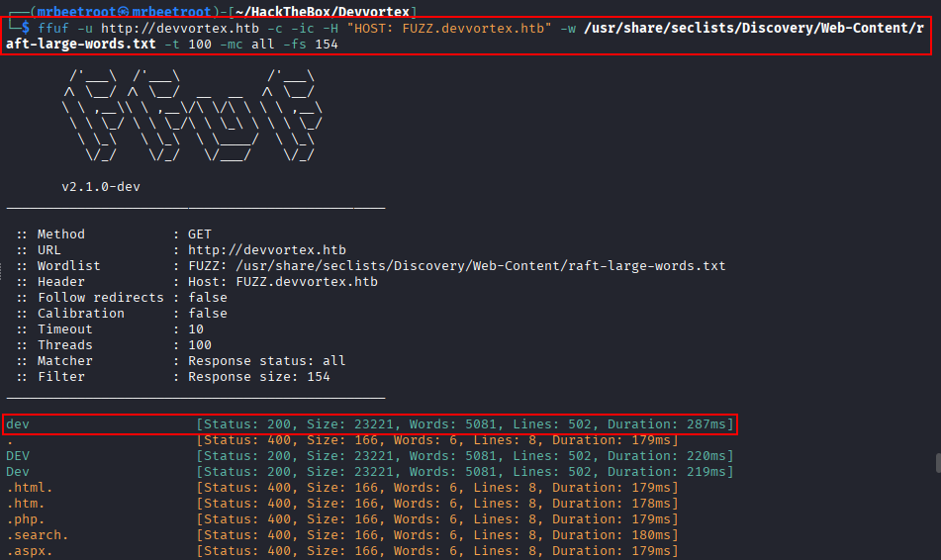Click "aft-large-words.txt" on the wrapped command line

(81, 44)
